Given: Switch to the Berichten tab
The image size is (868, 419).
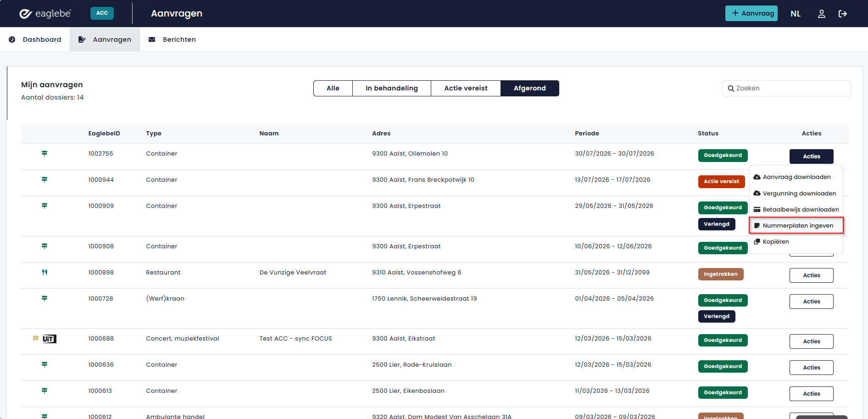Looking at the screenshot, I should point(172,39).
